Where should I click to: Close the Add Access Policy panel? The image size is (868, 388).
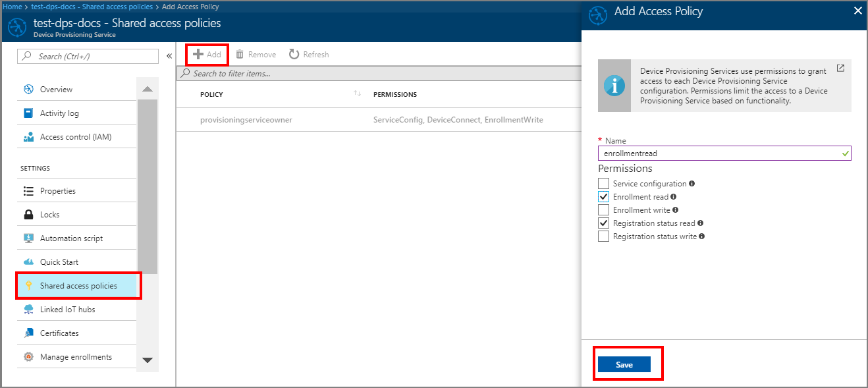[x=857, y=11]
